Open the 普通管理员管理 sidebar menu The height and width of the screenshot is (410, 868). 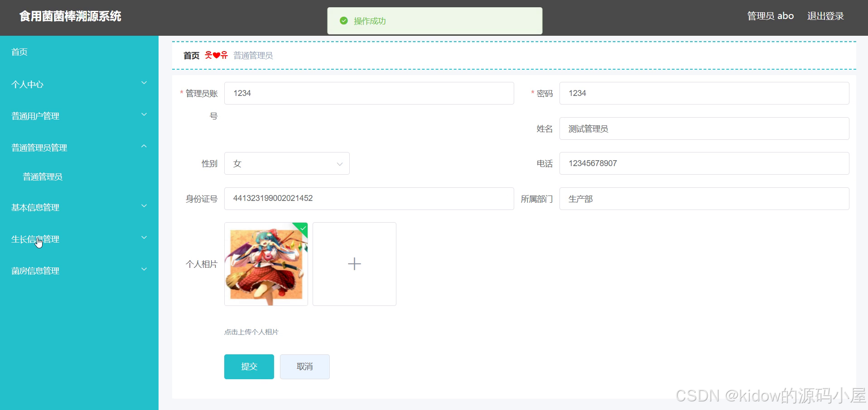point(79,148)
